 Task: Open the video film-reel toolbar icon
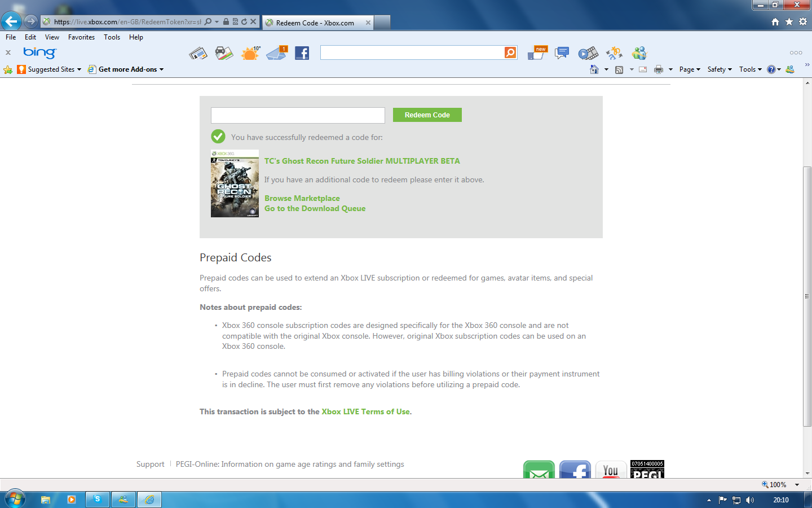pos(588,53)
